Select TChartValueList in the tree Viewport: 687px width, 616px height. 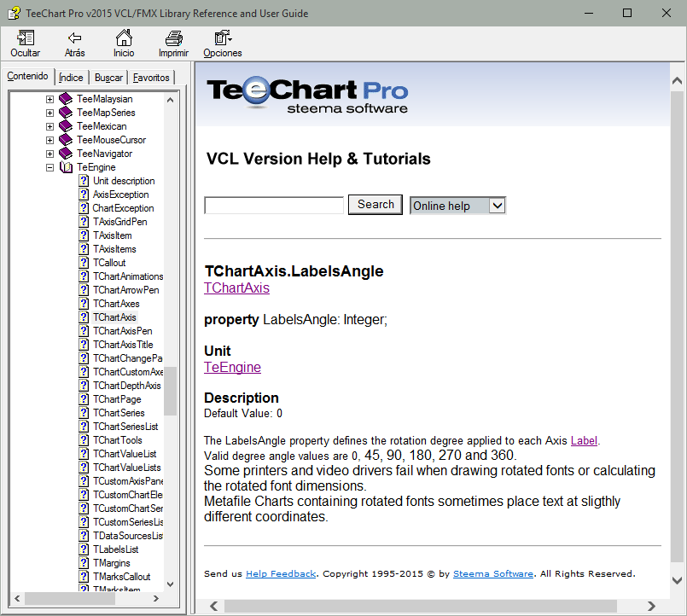(x=125, y=453)
